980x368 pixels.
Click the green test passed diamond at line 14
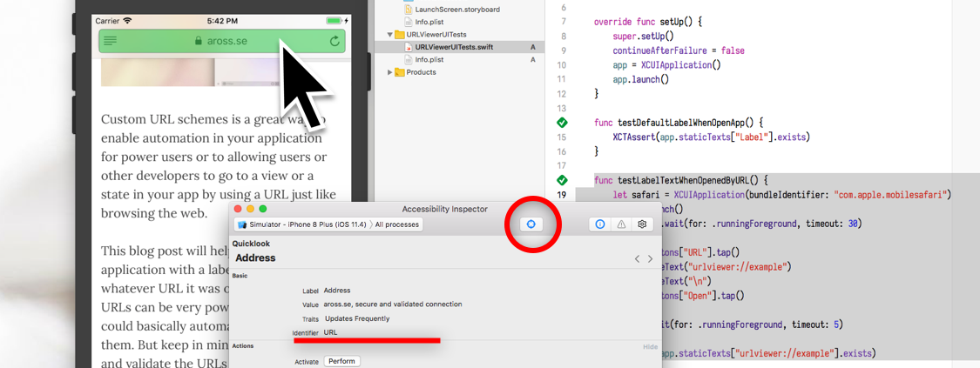562,123
